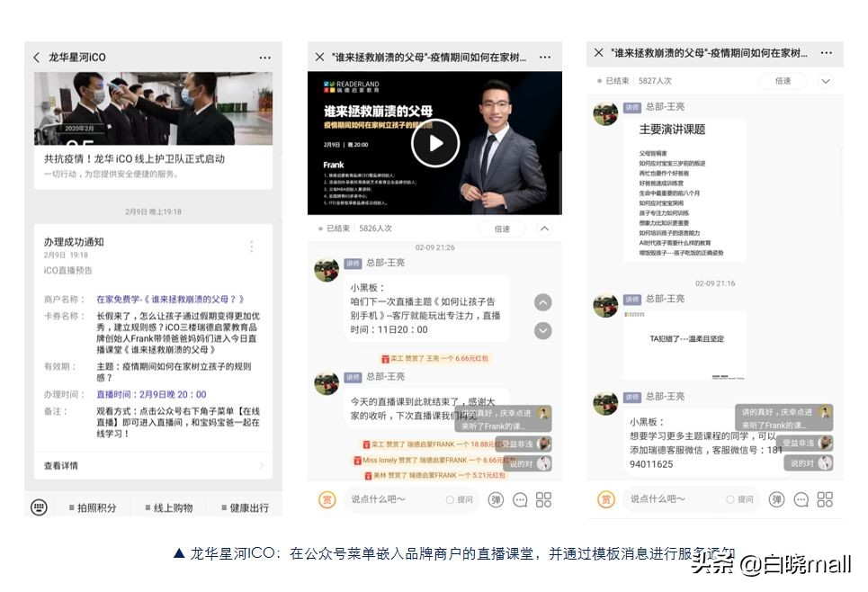The width and height of the screenshot is (868, 592).
Task: Expand the 已结束 5827人次 panel chevron
Action: click(x=826, y=80)
